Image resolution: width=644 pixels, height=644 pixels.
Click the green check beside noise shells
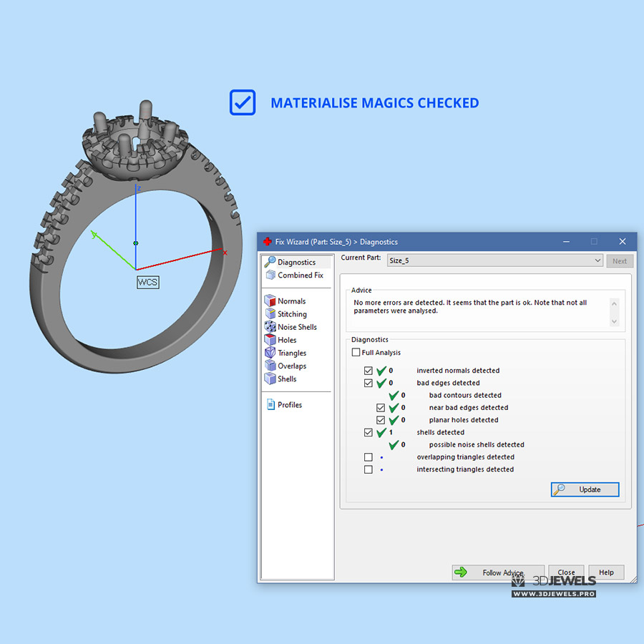click(394, 444)
